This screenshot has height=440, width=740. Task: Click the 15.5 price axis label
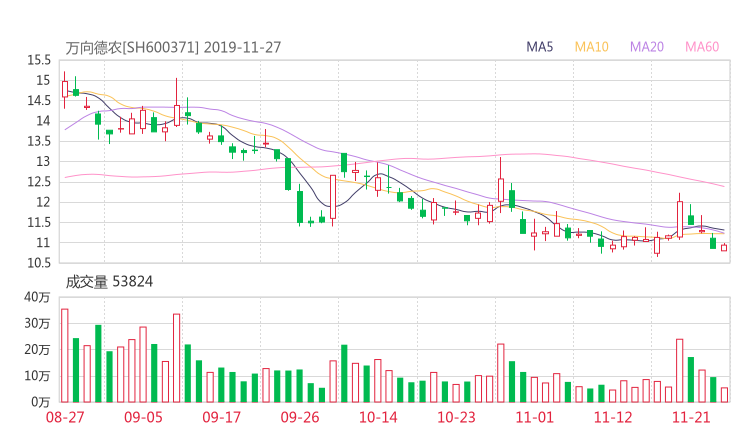click(x=39, y=60)
